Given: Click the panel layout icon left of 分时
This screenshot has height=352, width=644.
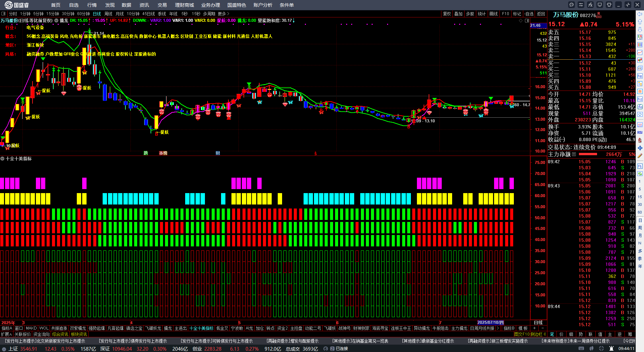Looking at the screenshot, I should [x=3, y=14].
